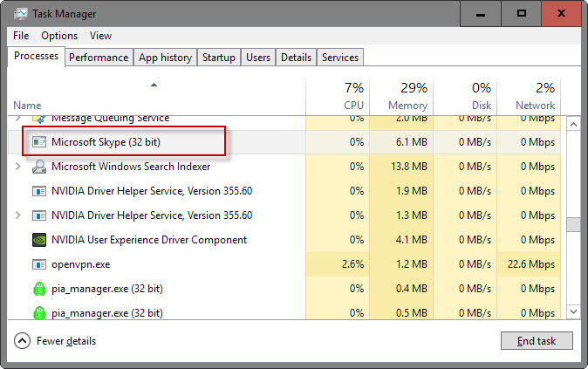Click the scrollbar down arrow
588x369 pixels.
573,311
